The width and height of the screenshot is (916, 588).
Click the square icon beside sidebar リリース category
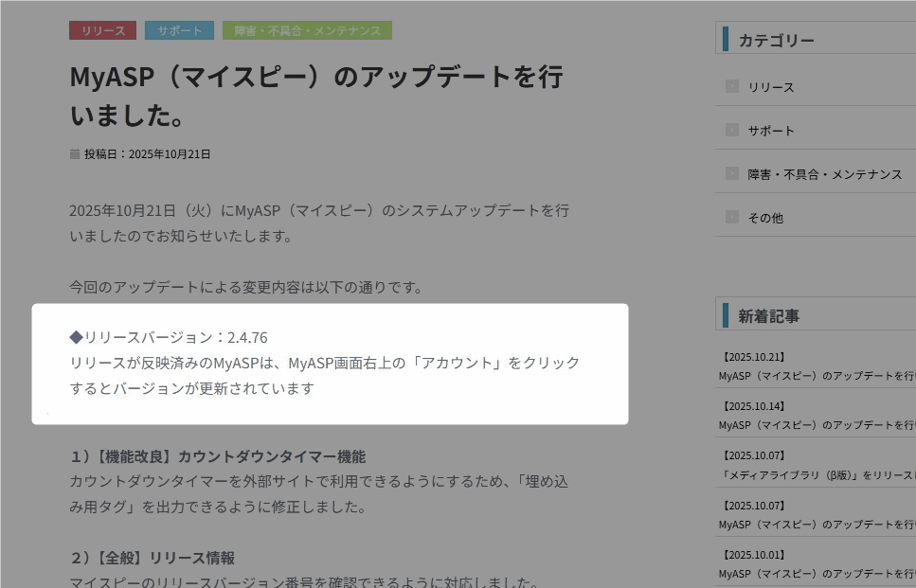[731, 86]
